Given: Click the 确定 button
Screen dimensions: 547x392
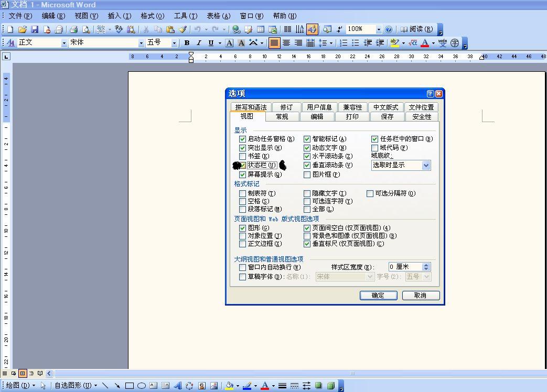Looking at the screenshot, I should (378, 296).
